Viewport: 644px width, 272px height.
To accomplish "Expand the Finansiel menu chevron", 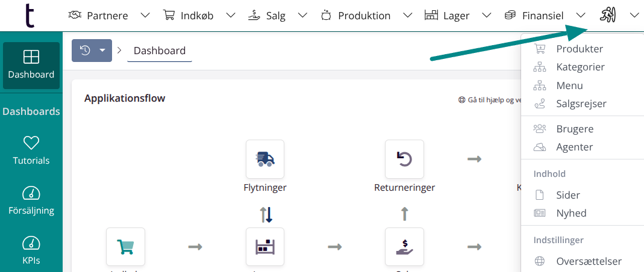I will click(581, 16).
